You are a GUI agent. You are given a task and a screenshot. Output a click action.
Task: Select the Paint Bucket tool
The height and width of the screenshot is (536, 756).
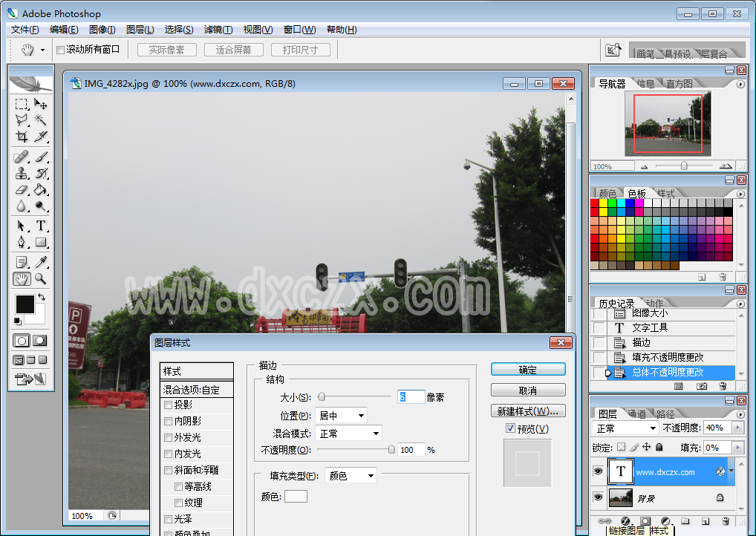[x=41, y=190]
